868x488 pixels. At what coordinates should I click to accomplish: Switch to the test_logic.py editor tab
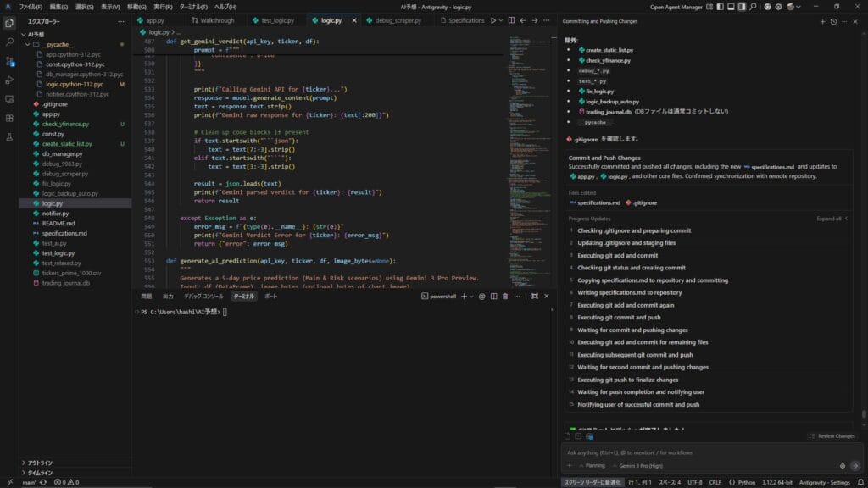(273, 19)
